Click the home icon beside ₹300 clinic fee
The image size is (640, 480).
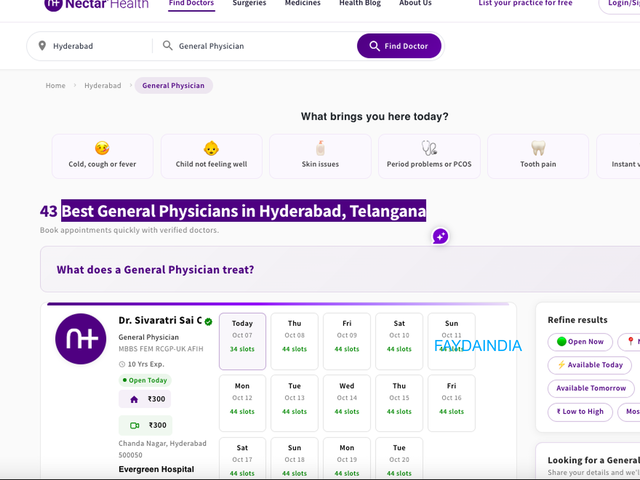(x=134, y=399)
